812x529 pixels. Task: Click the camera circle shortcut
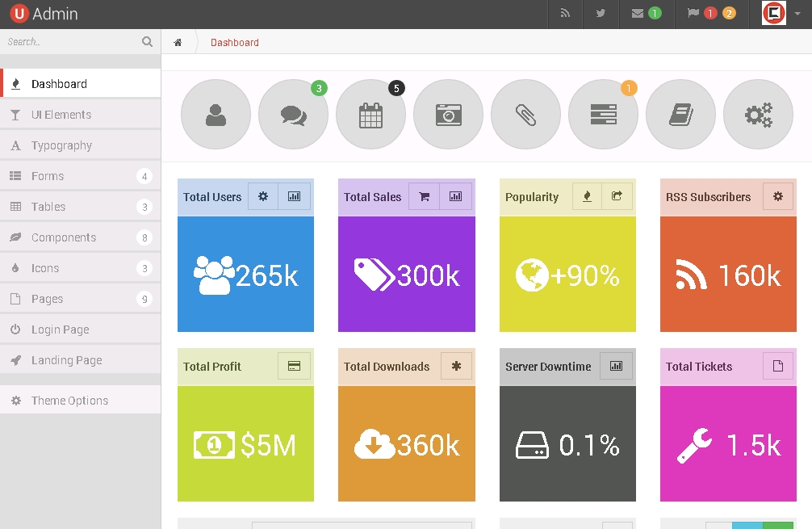[448, 115]
